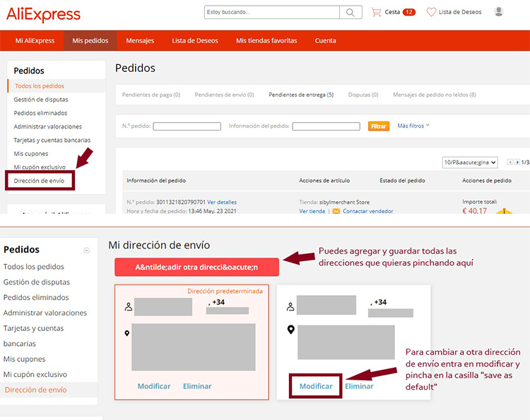This screenshot has width=530, height=420.
Task: Open Mis cupones in upper sidebar
Action: click(31, 154)
